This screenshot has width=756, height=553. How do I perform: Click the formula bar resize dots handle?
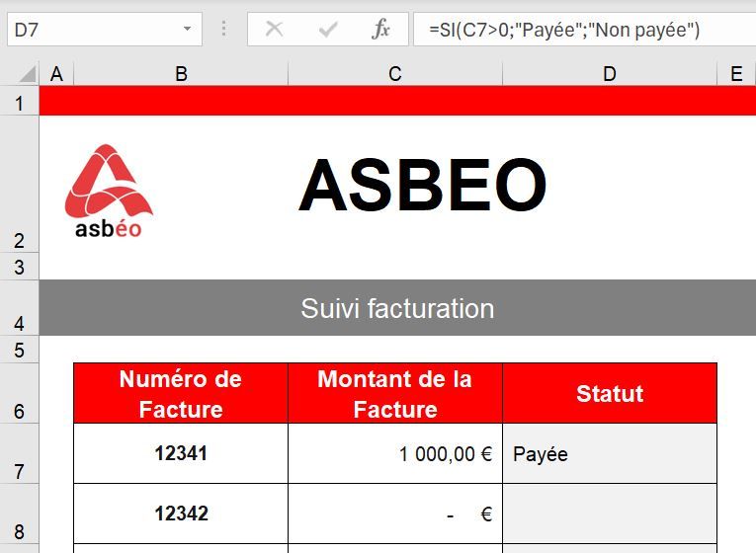[223, 29]
